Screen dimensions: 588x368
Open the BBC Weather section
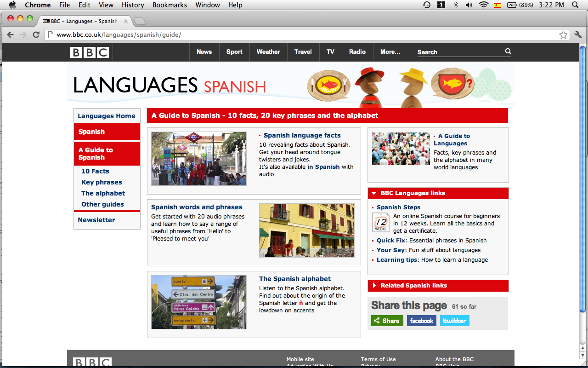point(268,52)
